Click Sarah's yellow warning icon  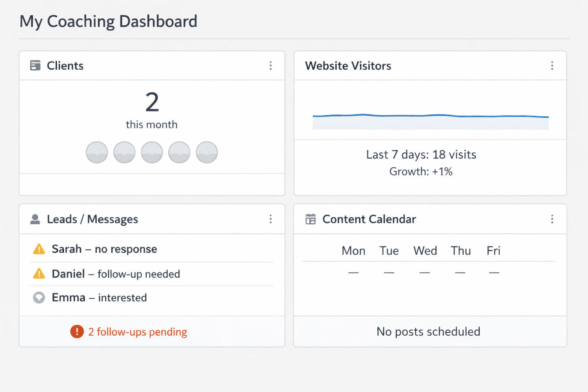tap(39, 249)
